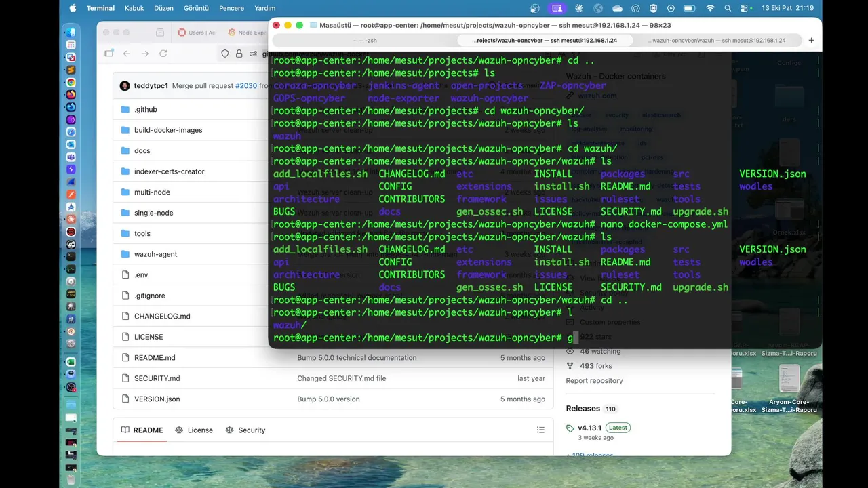Open Finder from the Dock

[71, 32]
